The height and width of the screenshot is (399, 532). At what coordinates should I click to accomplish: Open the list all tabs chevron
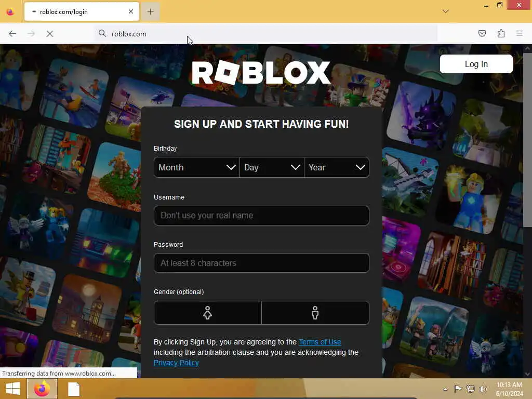445,11
